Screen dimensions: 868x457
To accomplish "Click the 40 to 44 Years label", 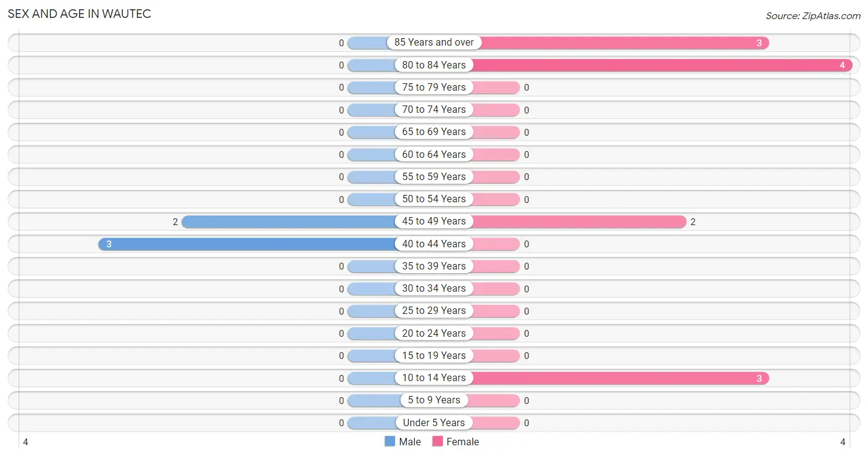I will point(434,244).
